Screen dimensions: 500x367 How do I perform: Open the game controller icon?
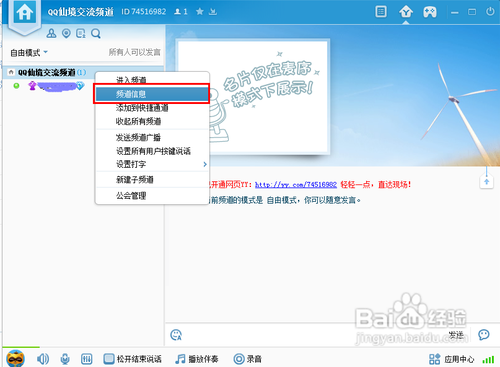(x=430, y=12)
